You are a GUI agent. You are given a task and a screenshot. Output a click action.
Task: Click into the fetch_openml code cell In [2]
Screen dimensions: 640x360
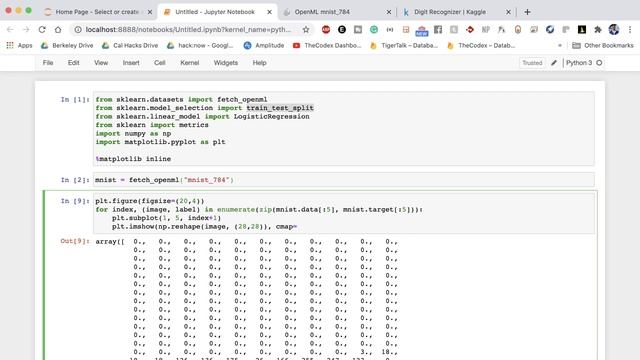[344, 180]
